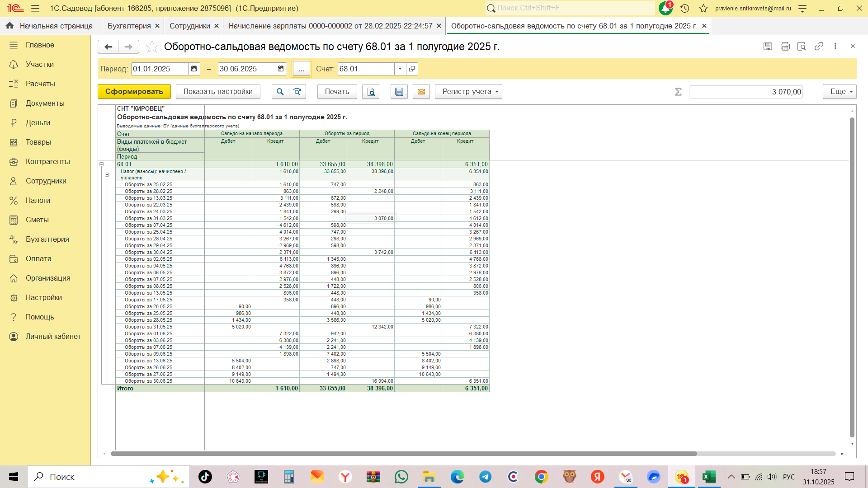Screen dimensions: 868x488
Task: Click the horizontal scrollbar below the report
Action: [x=404, y=454]
